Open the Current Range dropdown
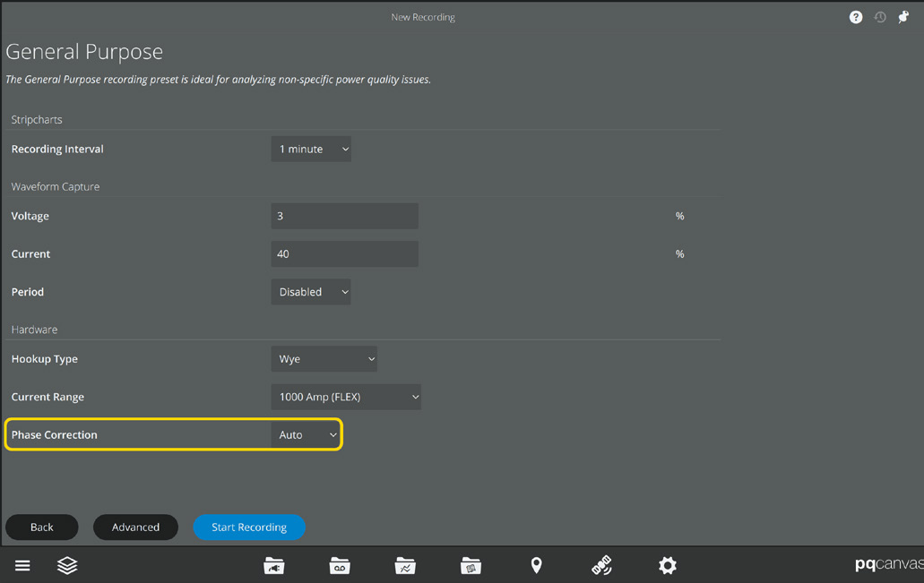This screenshot has width=924, height=583. (346, 397)
